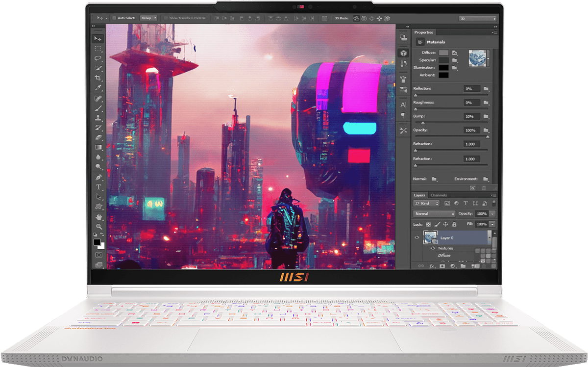This screenshot has width=588, height=367.
Task: Select the Zoom tool in toolbar
Action: point(98,226)
